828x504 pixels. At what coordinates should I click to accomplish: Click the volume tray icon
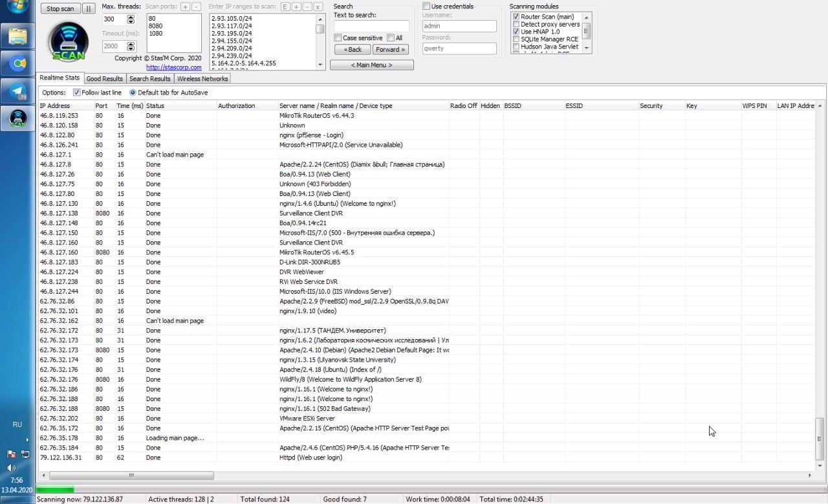coord(11,468)
